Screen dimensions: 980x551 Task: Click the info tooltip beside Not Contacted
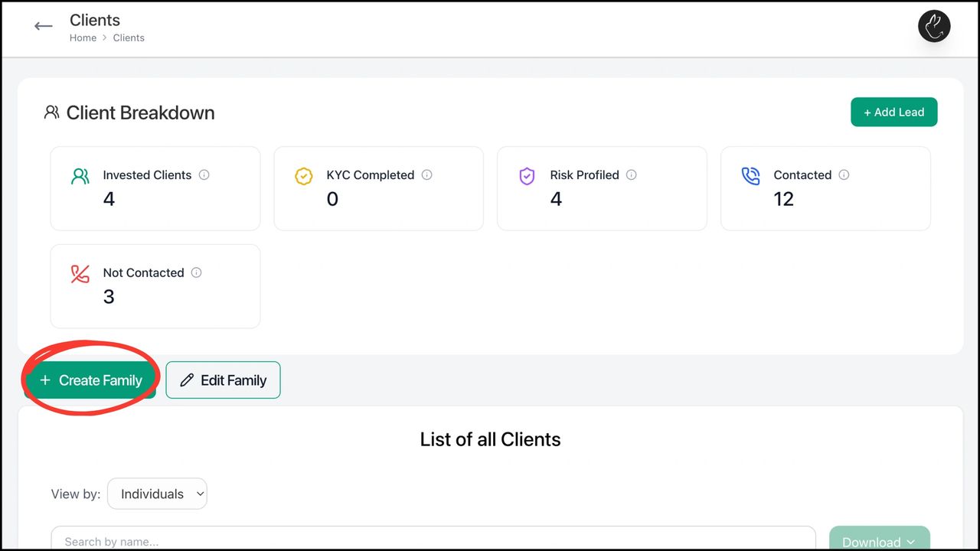point(196,272)
